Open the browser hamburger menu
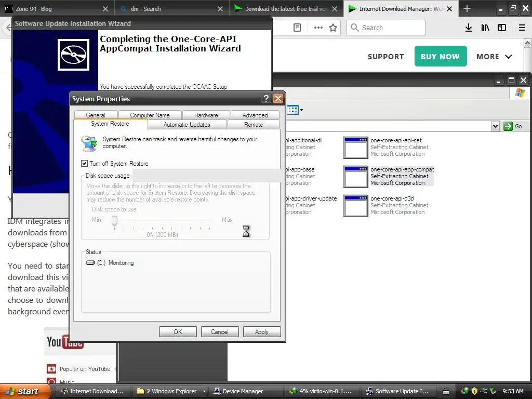This screenshot has width=532, height=399. click(522, 28)
